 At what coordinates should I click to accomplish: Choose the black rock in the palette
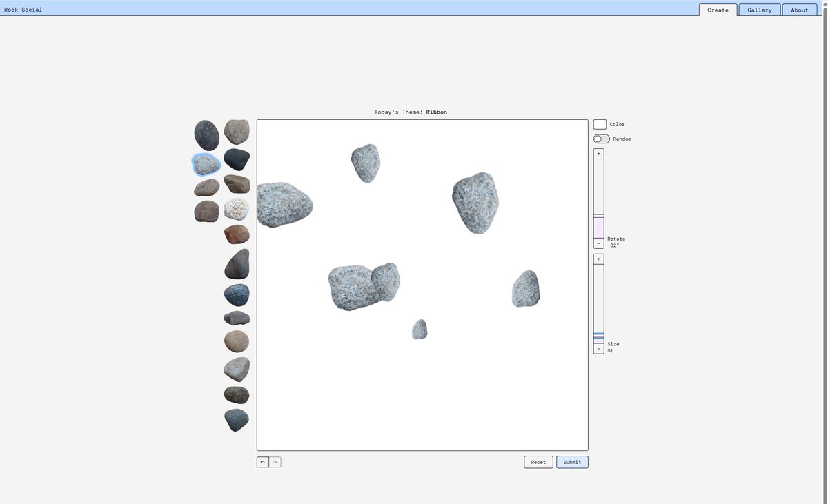click(x=237, y=160)
